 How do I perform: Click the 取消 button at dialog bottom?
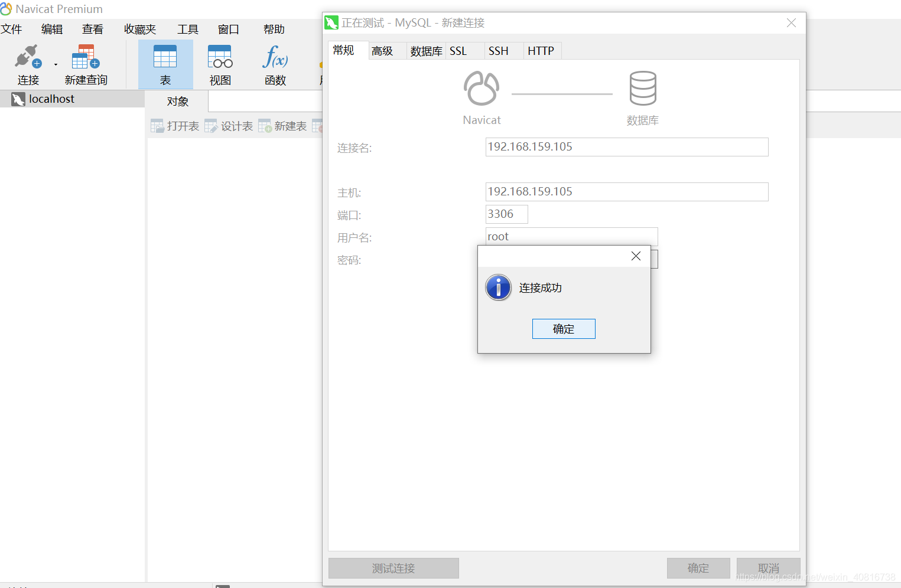(769, 568)
